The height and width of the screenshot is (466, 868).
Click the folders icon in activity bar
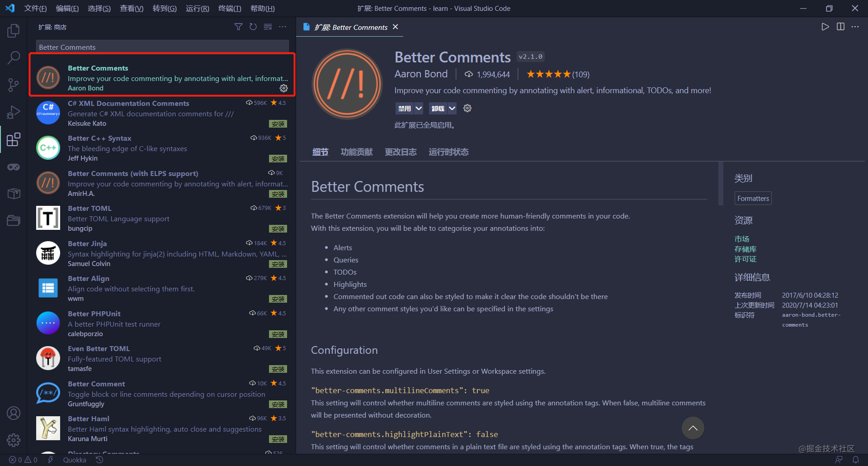(14, 220)
